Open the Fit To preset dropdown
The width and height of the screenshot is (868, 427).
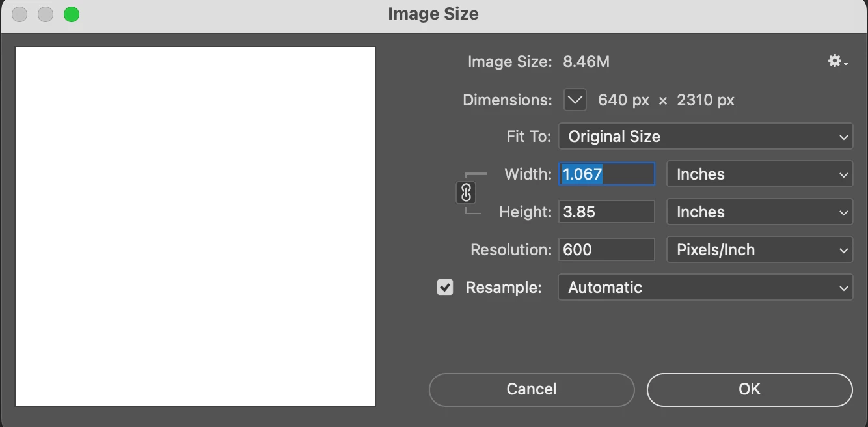click(705, 137)
